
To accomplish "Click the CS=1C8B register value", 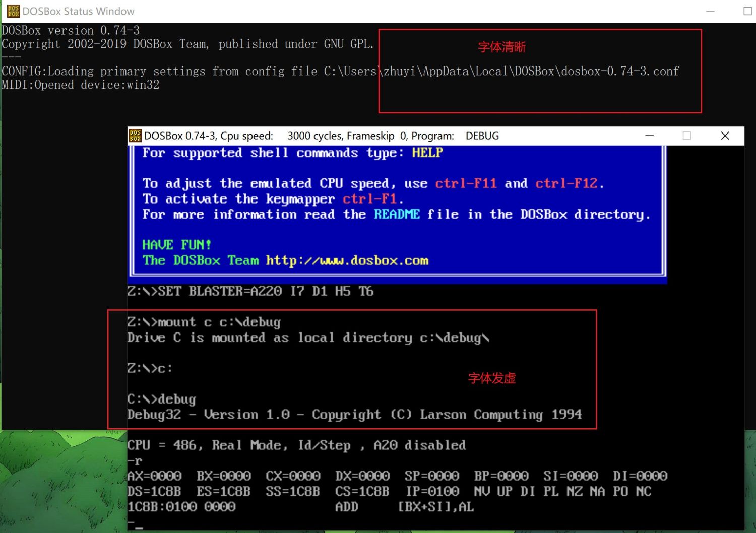I will click(x=362, y=491).
